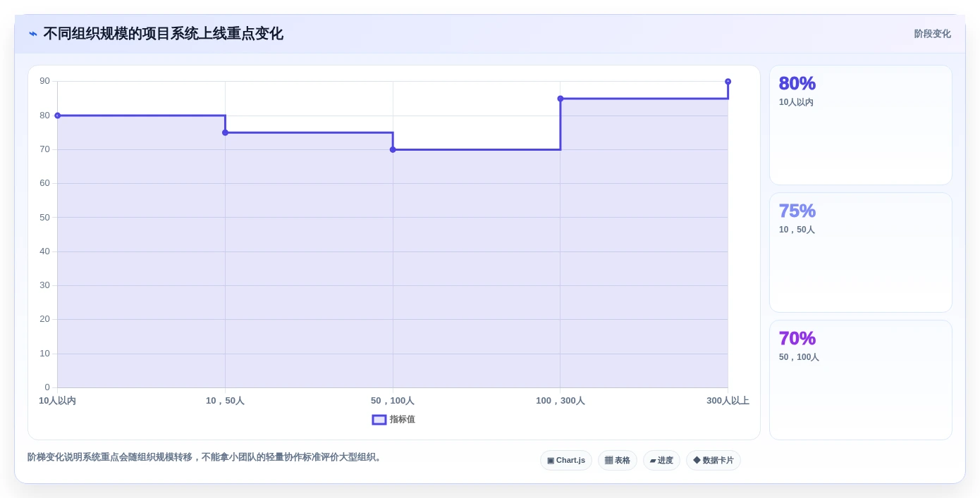Click the chart point with value 85
980x498 pixels.
point(561,99)
